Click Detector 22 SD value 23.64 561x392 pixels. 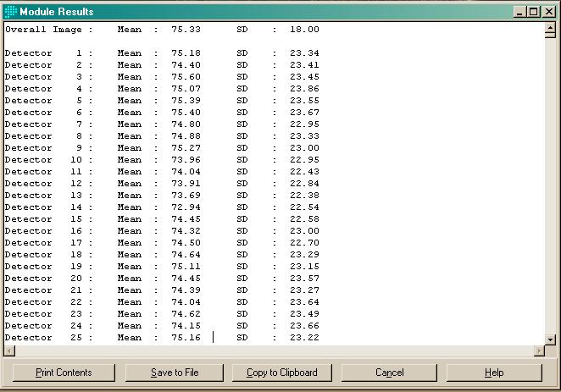pyautogui.click(x=304, y=301)
